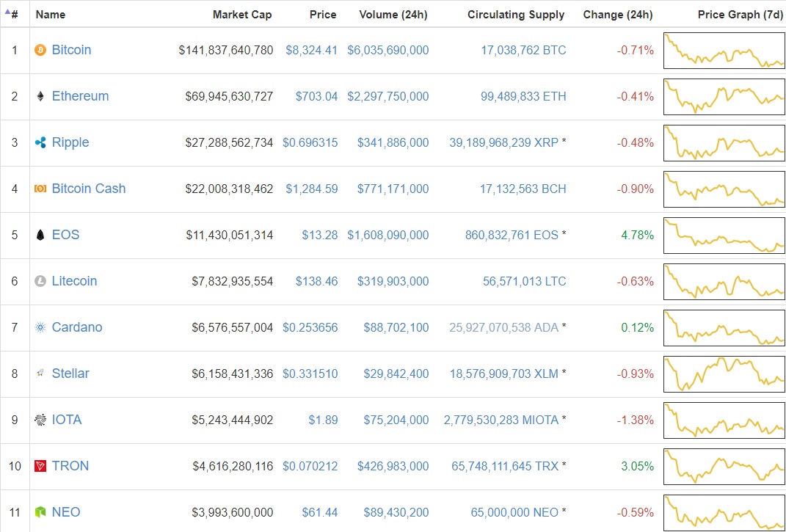Open the Stellar name link
The width and height of the screenshot is (786, 532).
[70, 374]
